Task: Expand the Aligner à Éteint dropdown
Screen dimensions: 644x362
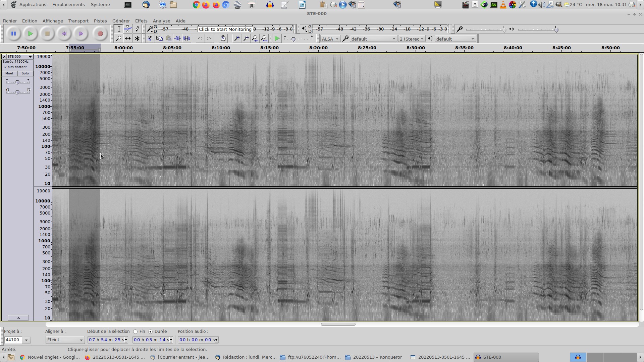Action: point(65,340)
